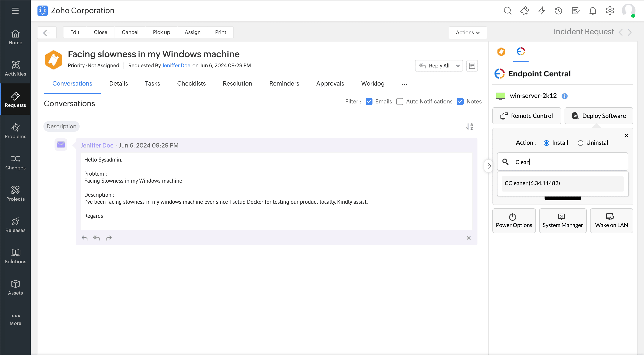Click the Remote Control button

pos(526,116)
